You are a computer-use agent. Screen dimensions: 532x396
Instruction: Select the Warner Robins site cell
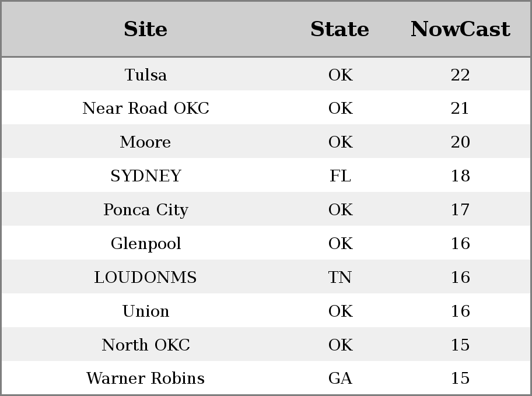tap(146, 378)
